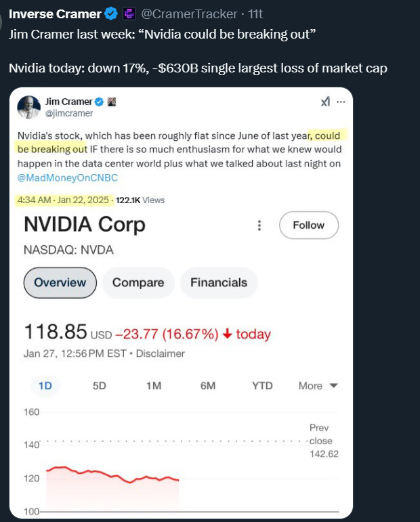Select the 5D chart range
This screenshot has width=420, height=522.
coord(100,385)
